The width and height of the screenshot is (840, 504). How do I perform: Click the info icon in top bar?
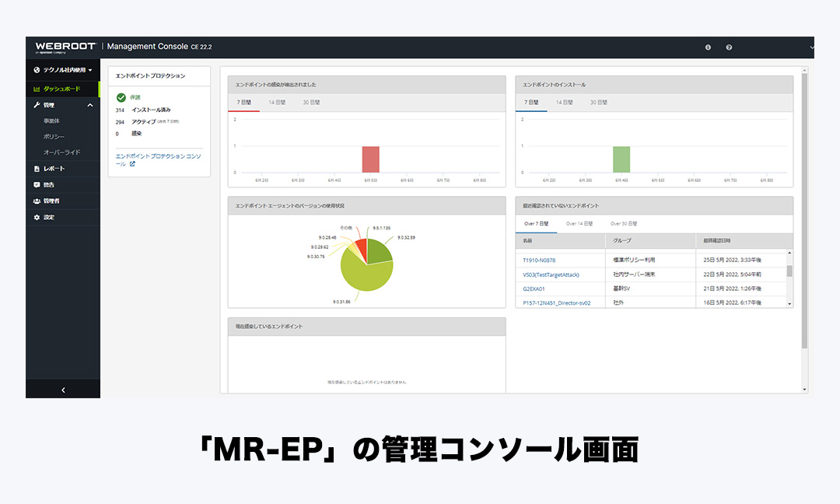(708, 47)
